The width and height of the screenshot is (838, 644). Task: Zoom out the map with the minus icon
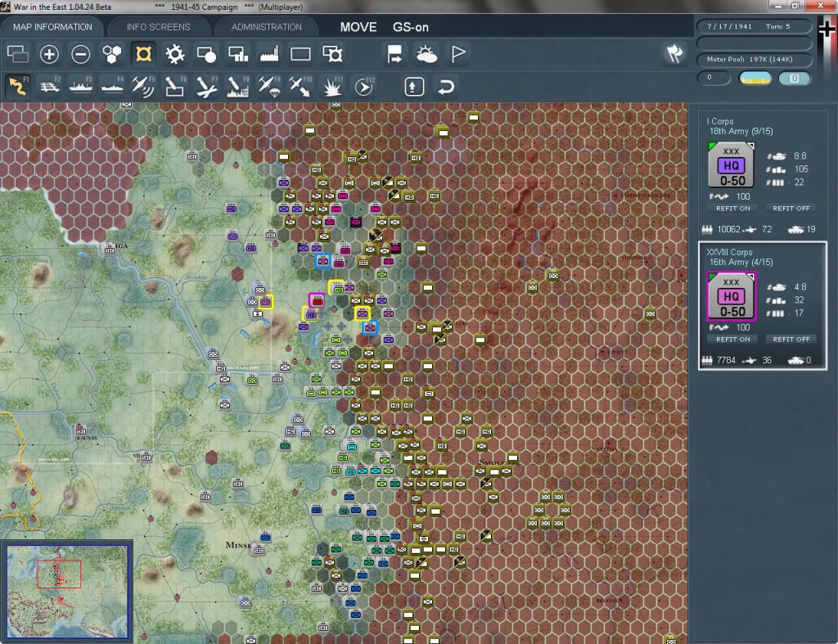coord(81,54)
